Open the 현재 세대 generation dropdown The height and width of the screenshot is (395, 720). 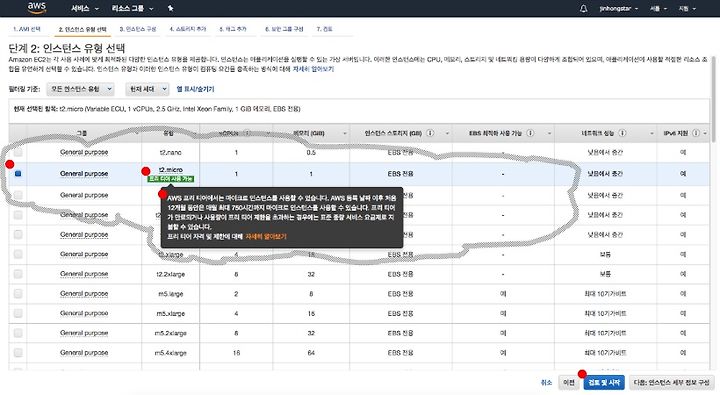(147, 89)
